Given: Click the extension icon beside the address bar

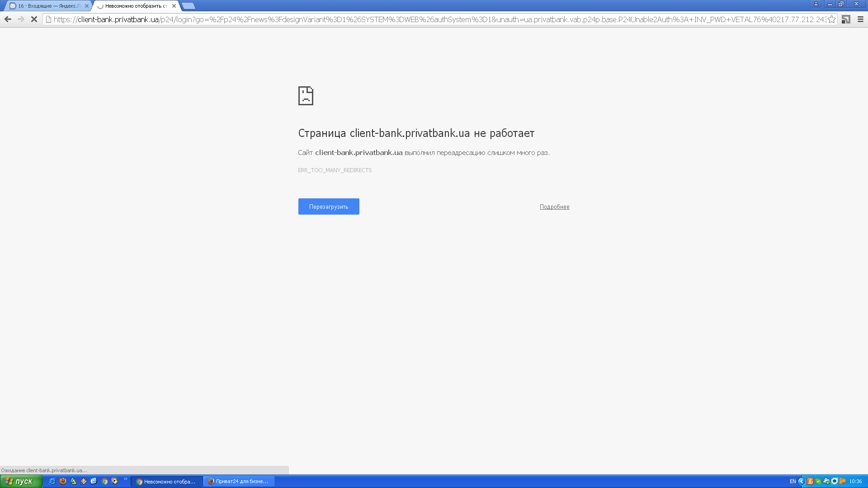Looking at the screenshot, I should 846,19.
